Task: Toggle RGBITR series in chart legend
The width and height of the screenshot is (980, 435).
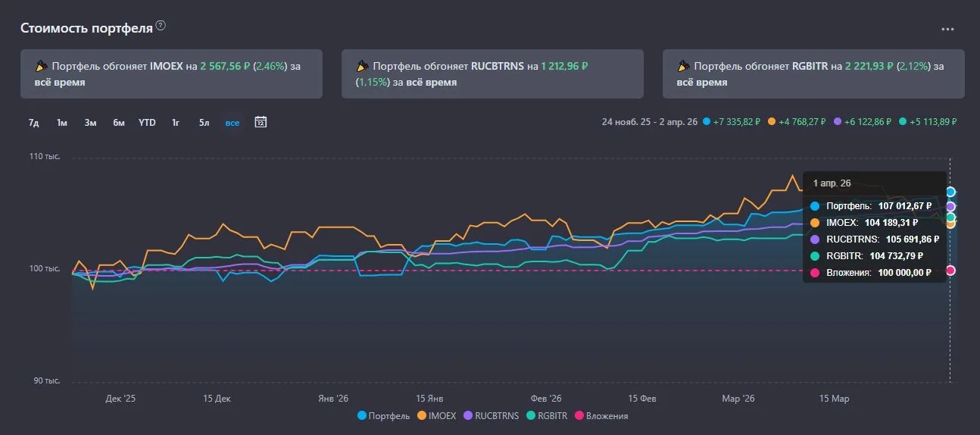Action: (546, 415)
